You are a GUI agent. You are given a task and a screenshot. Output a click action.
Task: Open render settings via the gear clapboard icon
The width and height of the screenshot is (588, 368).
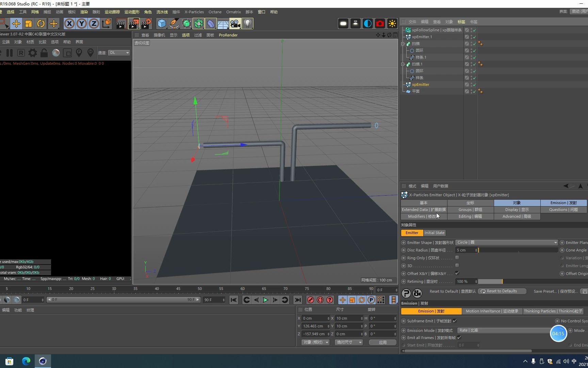146,24
